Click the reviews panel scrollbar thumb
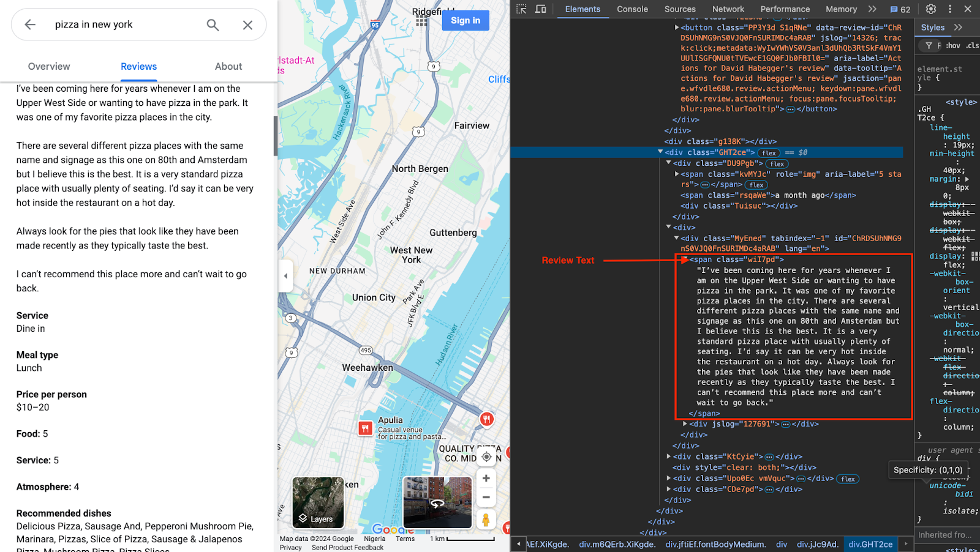980x552 pixels. coord(275,136)
